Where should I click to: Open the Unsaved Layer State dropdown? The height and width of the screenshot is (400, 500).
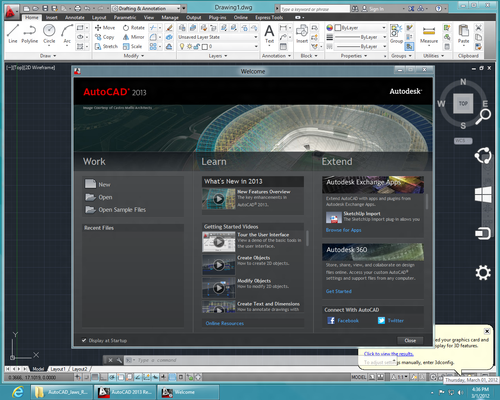point(218,37)
